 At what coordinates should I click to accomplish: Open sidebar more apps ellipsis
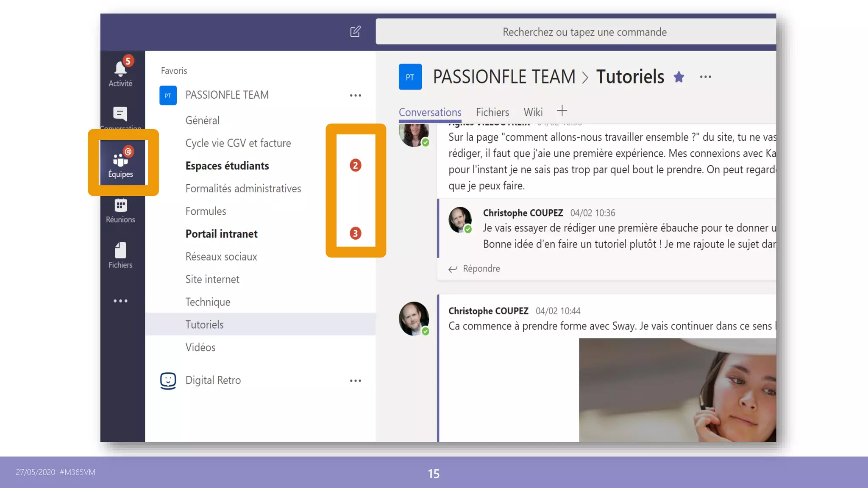(x=120, y=301)
